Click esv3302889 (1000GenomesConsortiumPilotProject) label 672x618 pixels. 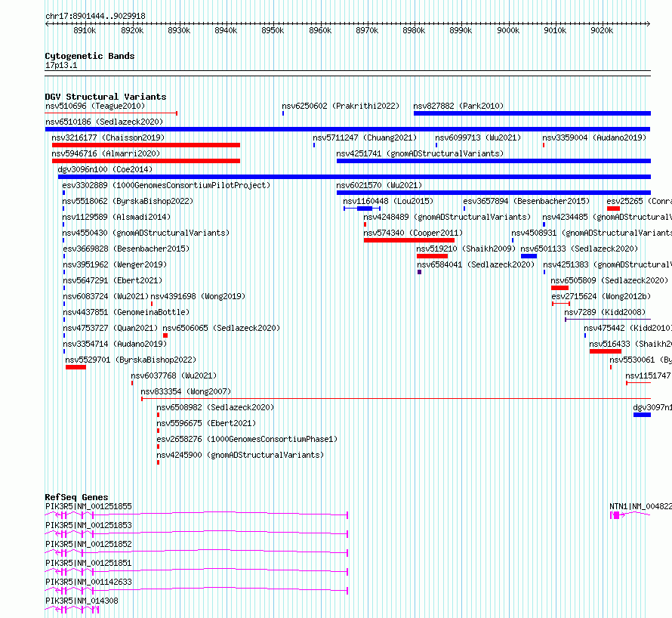pyautogui.click(x=166, y=185)
